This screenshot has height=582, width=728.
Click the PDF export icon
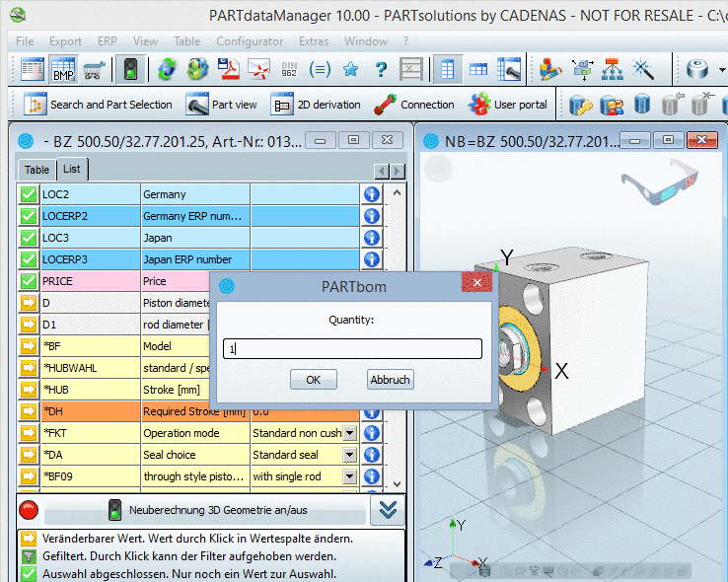[x=229, y=70]
